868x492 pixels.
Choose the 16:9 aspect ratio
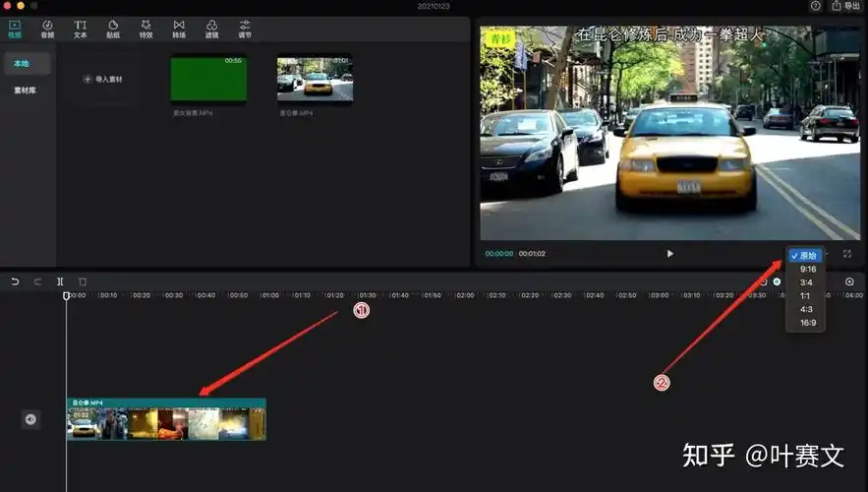808,323
